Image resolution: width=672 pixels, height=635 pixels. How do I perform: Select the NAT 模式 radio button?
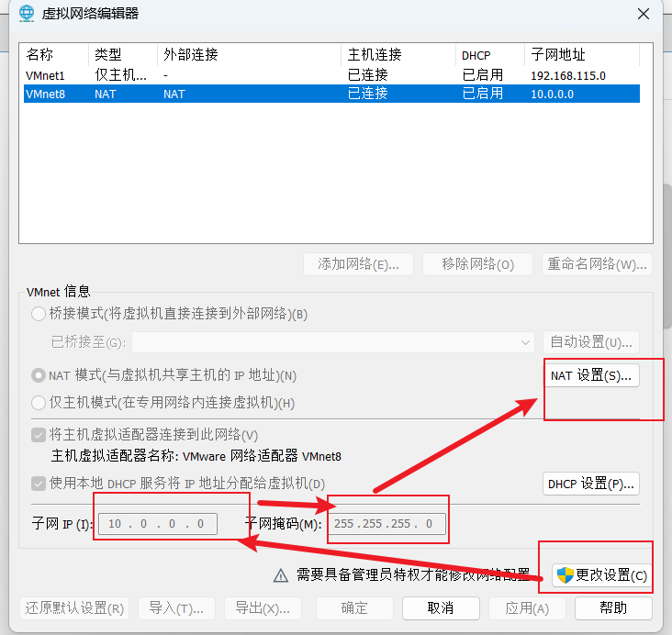(x=39, y=375)
